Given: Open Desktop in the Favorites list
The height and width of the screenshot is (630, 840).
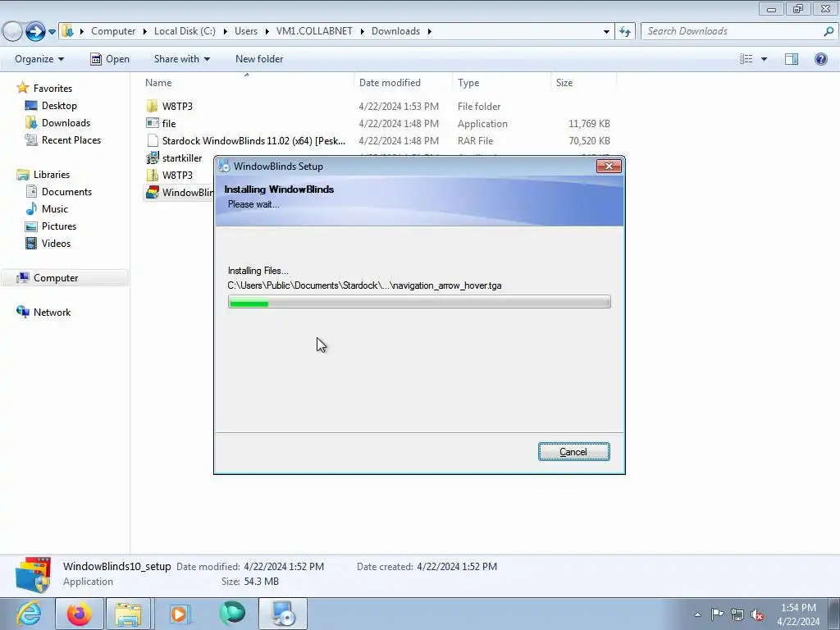Looking at the screenshot, I should 59,106.
